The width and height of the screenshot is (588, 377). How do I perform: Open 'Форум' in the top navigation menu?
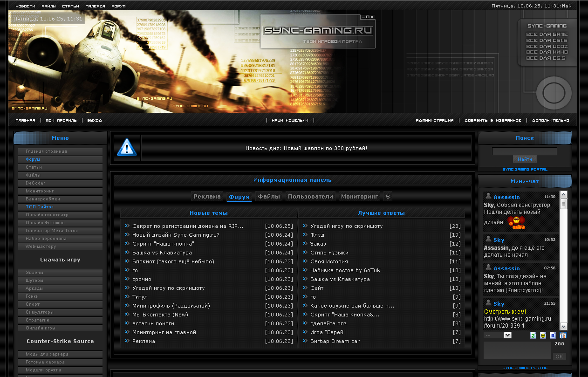118,7
